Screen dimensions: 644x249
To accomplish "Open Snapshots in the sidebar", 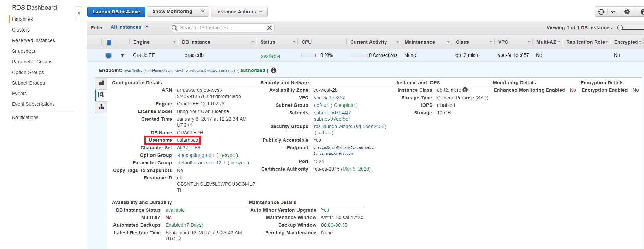I will (x=23, y=51).
